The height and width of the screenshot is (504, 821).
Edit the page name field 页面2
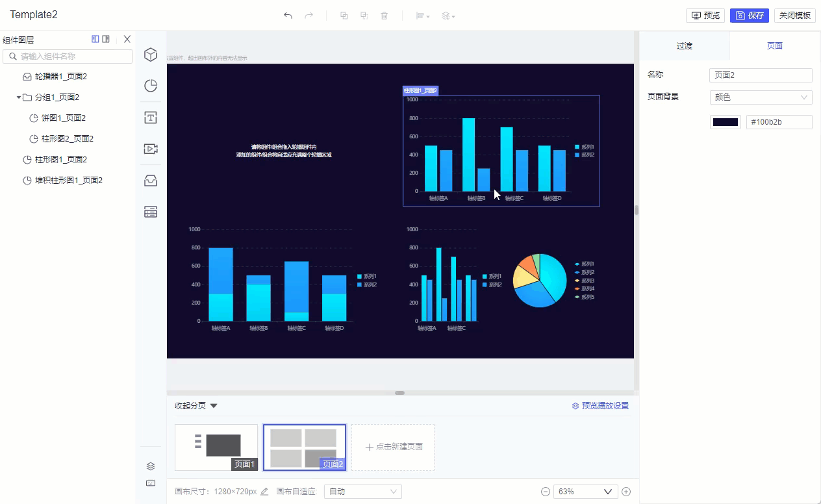coord(761,75)
